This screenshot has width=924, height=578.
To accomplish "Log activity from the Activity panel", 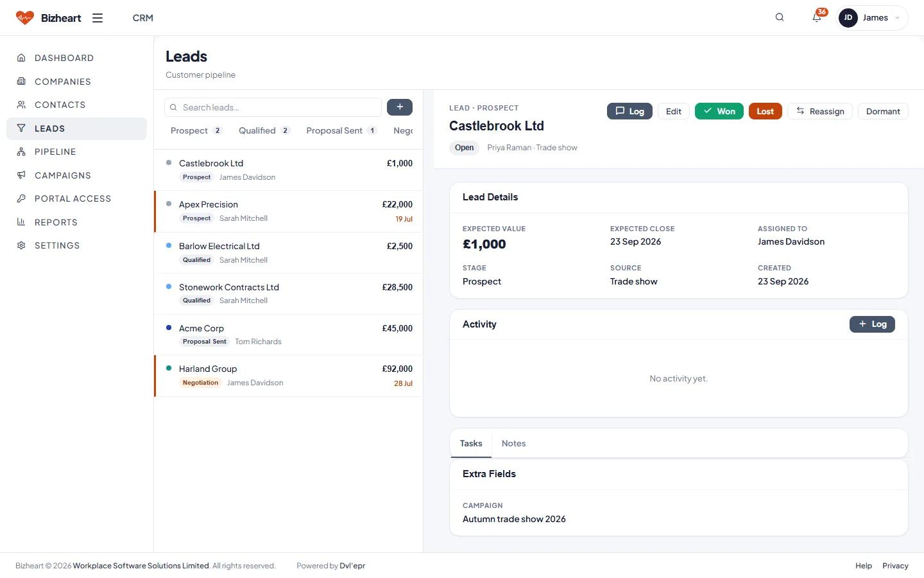I will point(872,324).
